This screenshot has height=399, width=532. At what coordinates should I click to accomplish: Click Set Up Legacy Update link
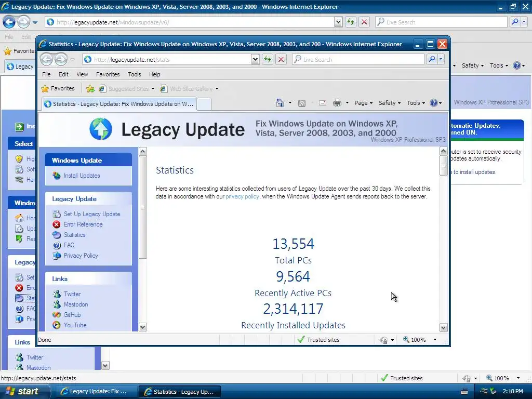[x=92, y=214]
